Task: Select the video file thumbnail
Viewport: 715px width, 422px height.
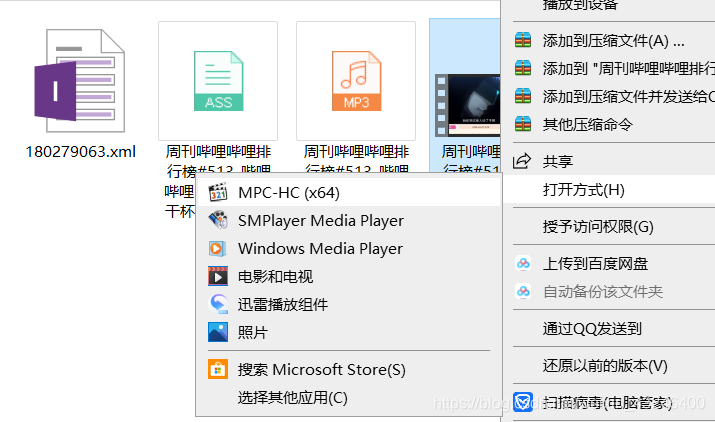Action: click(x=468, y=105)
